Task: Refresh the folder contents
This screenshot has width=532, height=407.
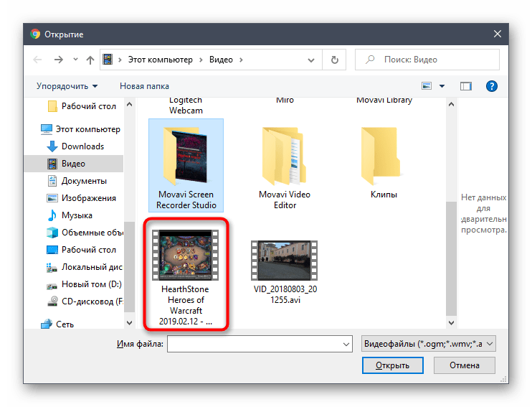Action: coord(334,60)
